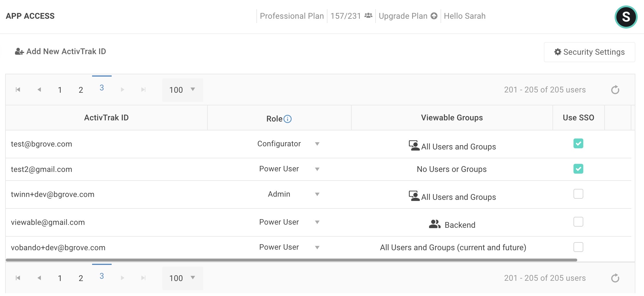Click the Use SSO column header
The width and height of the screenshot is (644, 296).
(578, 117)
